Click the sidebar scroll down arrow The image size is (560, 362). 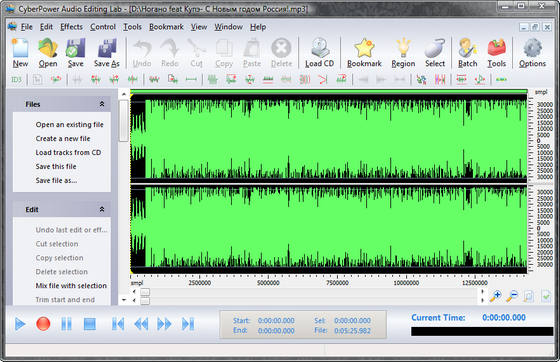(x=124, y=300)
